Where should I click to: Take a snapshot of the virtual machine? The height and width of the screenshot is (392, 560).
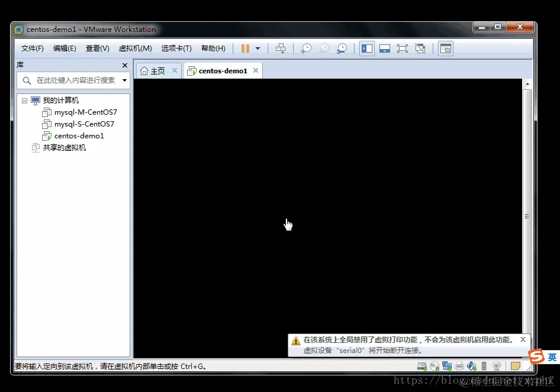point(306,48)
